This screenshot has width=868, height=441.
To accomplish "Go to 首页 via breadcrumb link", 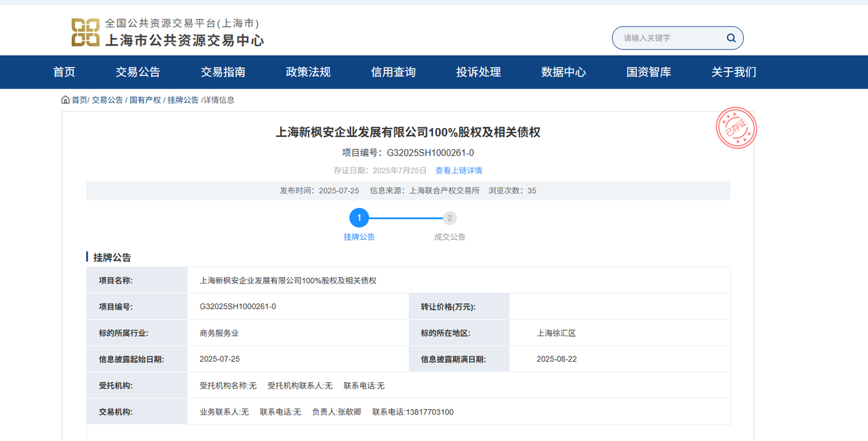I will coord(79,100).
